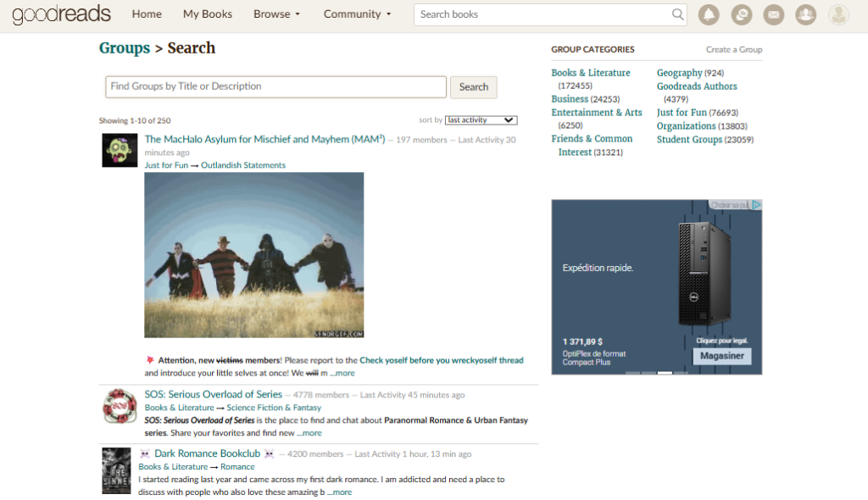Go to Home
Viewport: 868px width, 500px height.
coord(147,14)
